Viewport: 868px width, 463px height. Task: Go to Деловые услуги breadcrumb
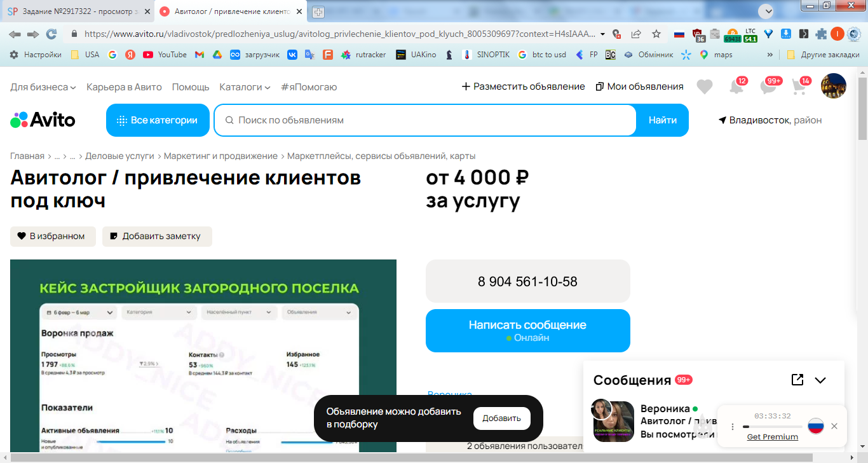coord(119,156)
